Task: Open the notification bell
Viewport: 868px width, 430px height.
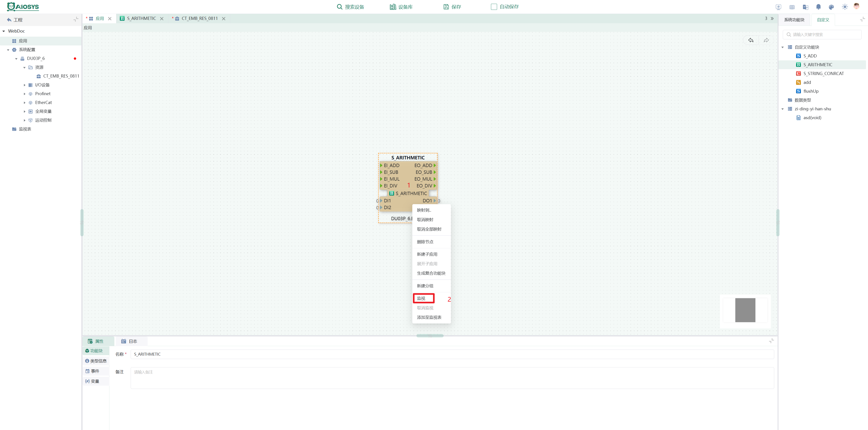Action: coord(818,7)
